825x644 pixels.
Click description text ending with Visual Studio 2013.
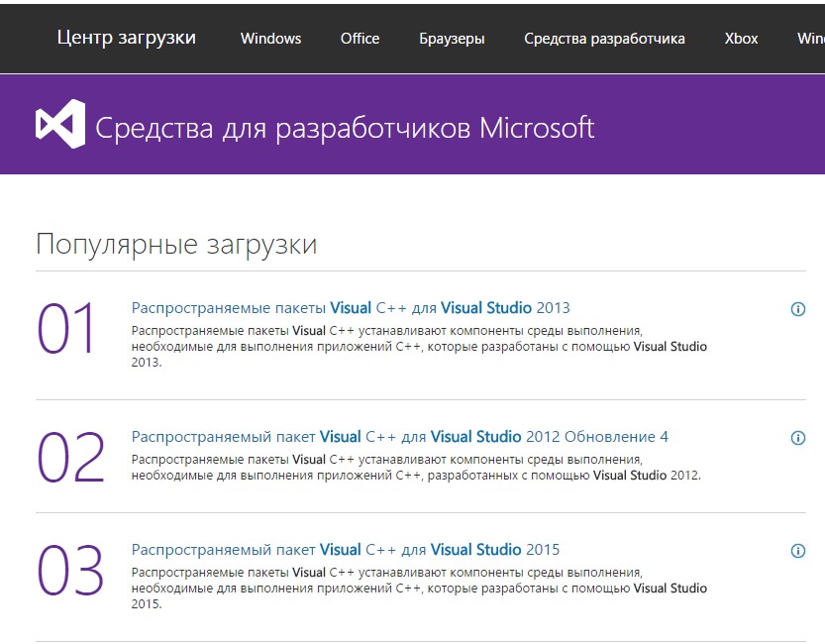click(x=419, y=347)
